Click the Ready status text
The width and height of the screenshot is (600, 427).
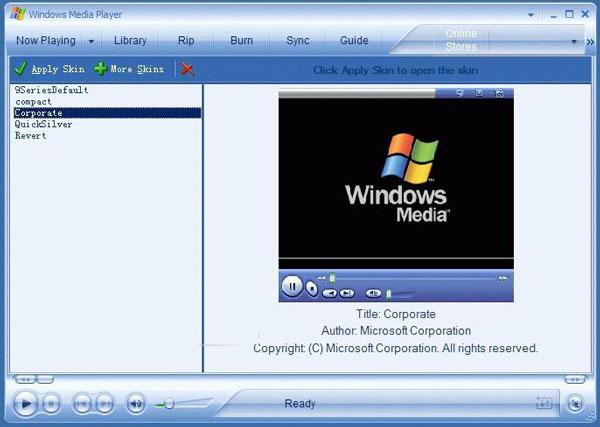(300, 404)
